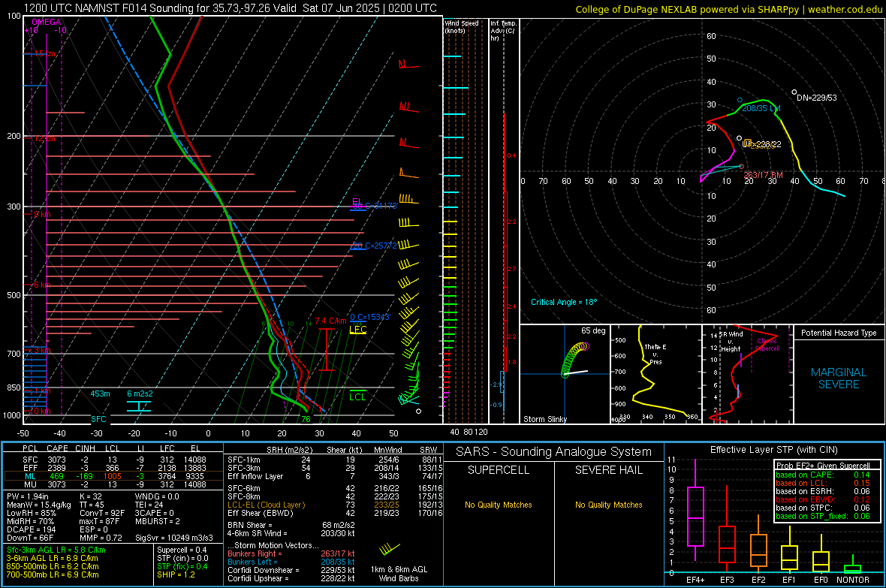Click the Theta-E v. Pres label
The height and width of the screenshot is (588, 886).
point(655,354)
